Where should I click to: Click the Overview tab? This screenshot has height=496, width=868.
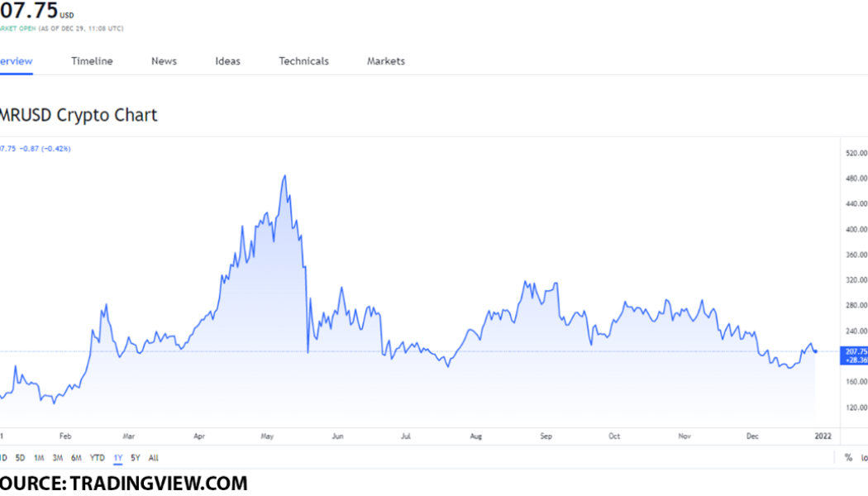15,61
